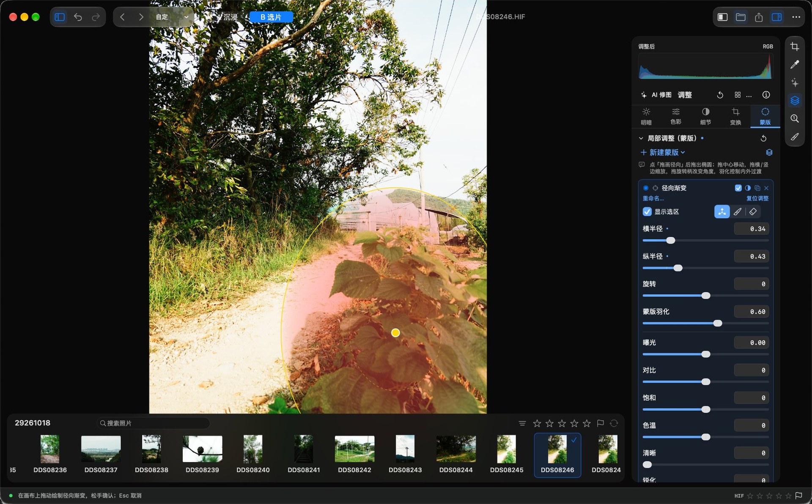Image resolution: width=812 pixels, height=504 pixels.
Task: Switch to the 变换 tab
Action: click(735, 116)
